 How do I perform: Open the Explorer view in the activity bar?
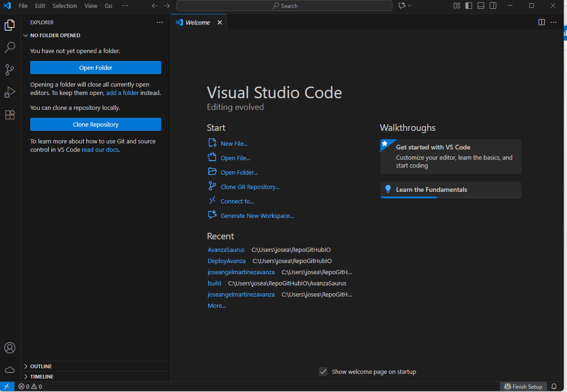tap(10, 25)
